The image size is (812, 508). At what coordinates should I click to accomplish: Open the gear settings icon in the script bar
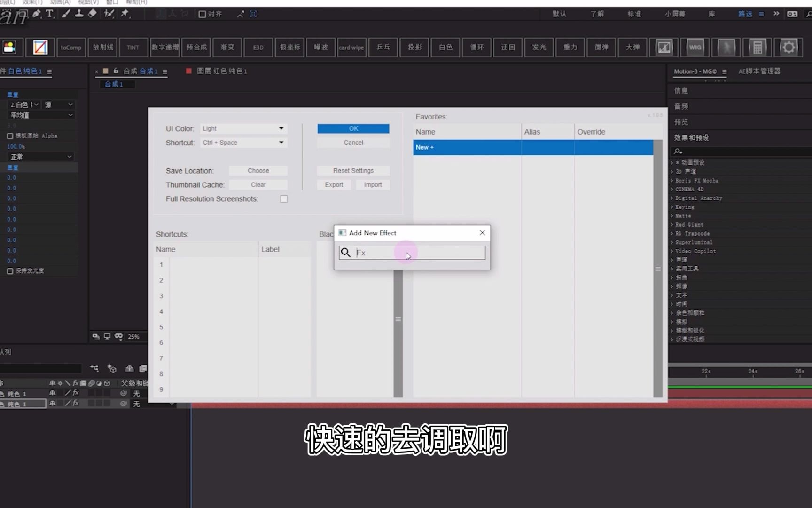[789, 47]
